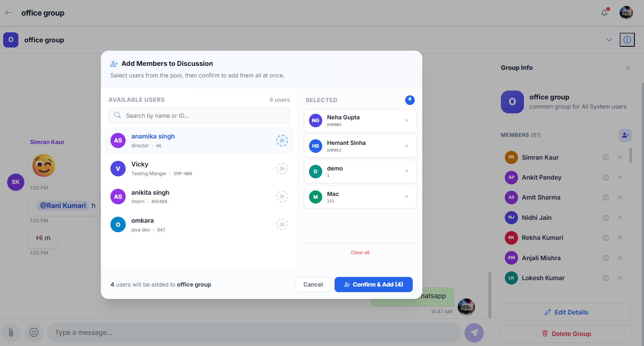The height and width of the screenshot is (346, 644).
Task: Click the back arrow next to office group
Action: [8, 13]
